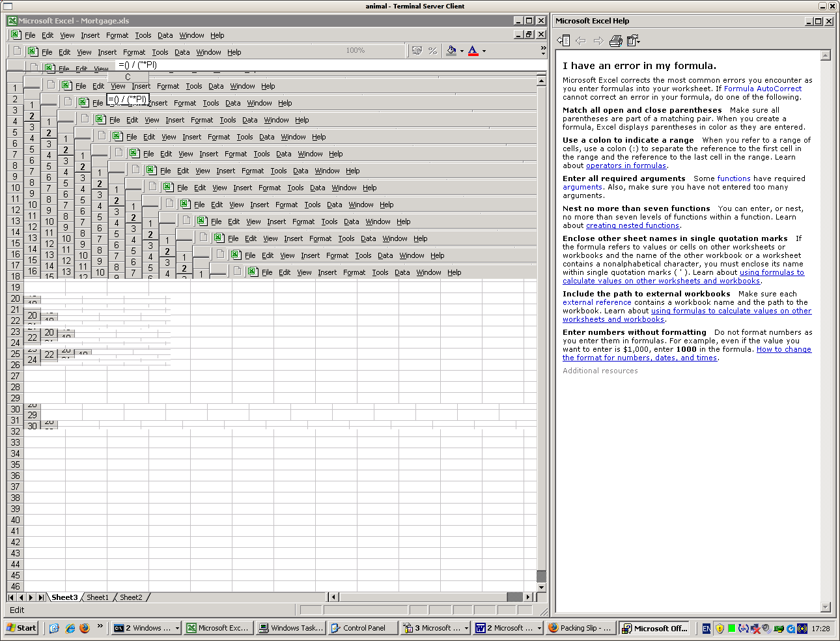Click Help pane scrollbar up arrow
The width and height of the screenshot is (840, 641).
click(x=826, y=55)
